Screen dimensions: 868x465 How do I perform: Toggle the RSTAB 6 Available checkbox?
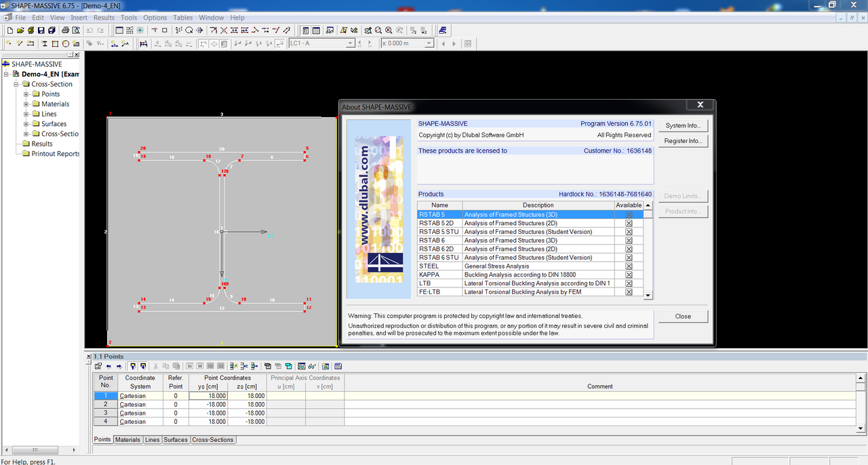coord(629,241)
